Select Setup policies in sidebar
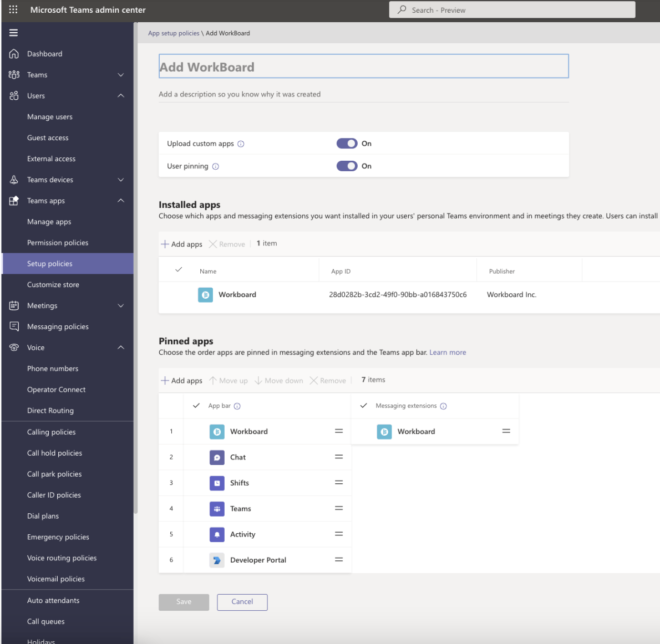This screenshot has width=660, height=644. click(67, 264)
